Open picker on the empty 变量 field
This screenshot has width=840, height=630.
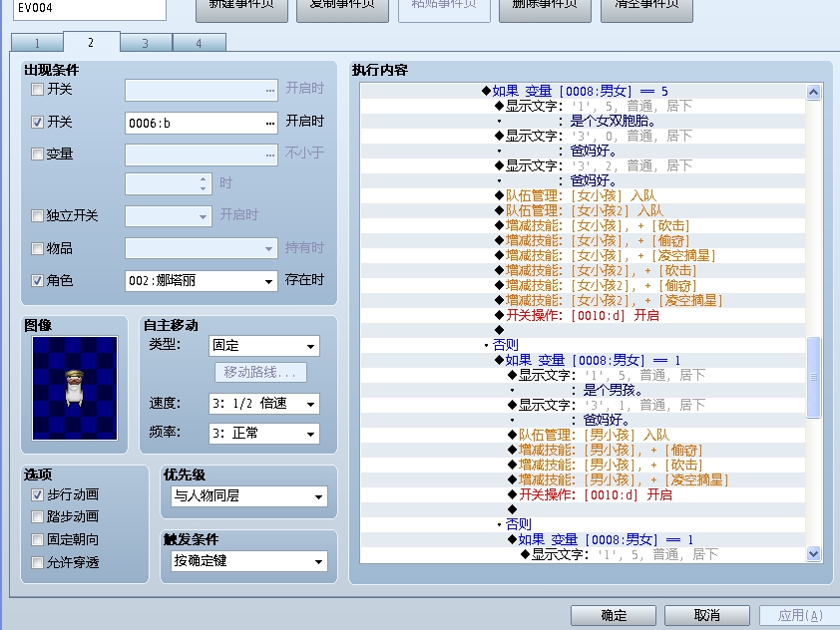270,156
